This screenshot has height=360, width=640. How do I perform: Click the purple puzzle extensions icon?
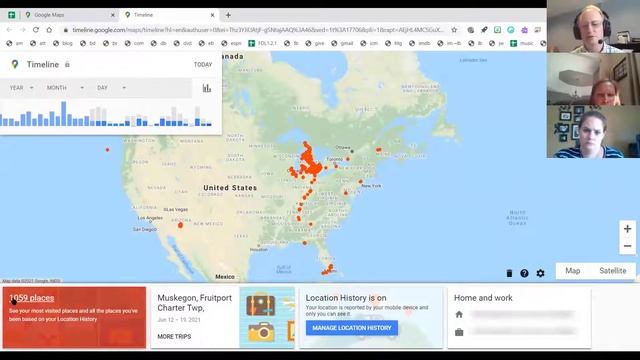(x=524, y=30)
